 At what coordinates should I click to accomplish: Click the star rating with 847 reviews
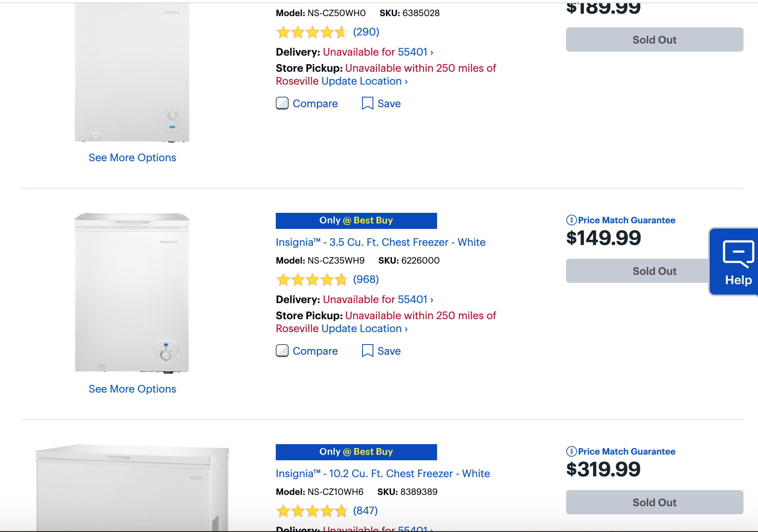tap(312, 511)
